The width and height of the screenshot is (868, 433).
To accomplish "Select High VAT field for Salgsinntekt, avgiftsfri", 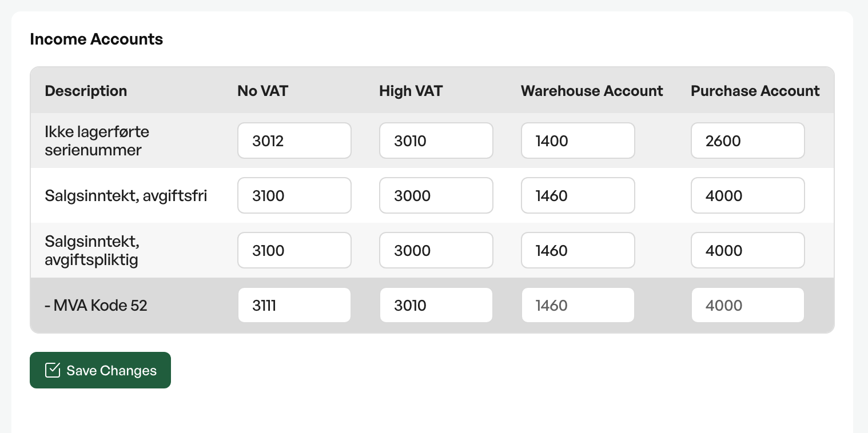I will [x=436, y=195].
